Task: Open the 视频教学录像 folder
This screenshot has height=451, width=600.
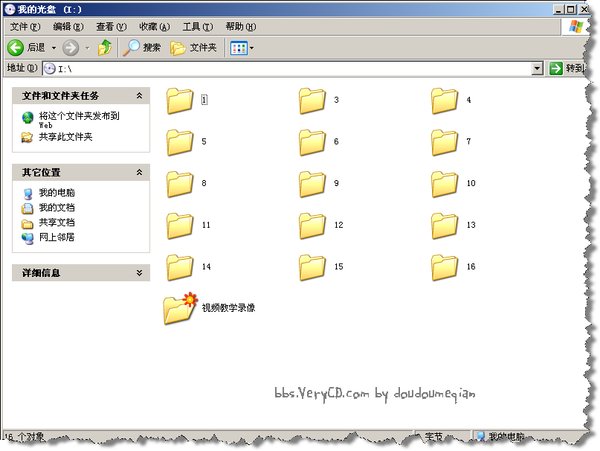Action: coord(180,308)
